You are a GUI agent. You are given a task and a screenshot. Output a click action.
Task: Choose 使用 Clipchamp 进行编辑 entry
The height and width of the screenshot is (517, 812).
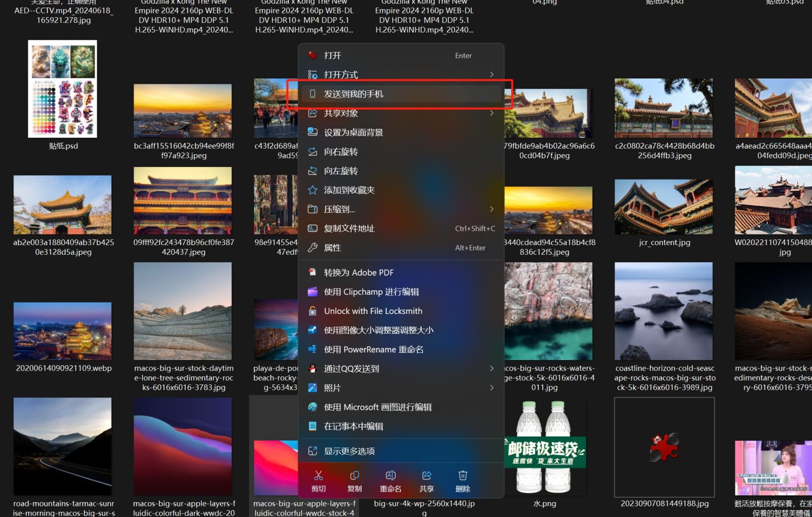coord(401,292)
